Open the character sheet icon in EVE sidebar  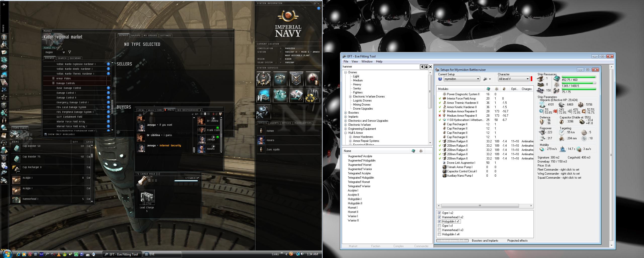tap(4, 37)
